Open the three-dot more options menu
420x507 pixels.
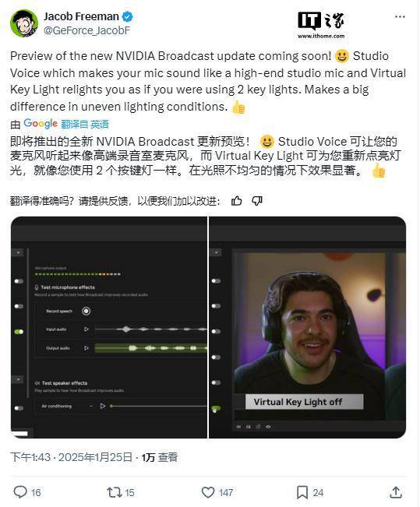click(400, 16)
